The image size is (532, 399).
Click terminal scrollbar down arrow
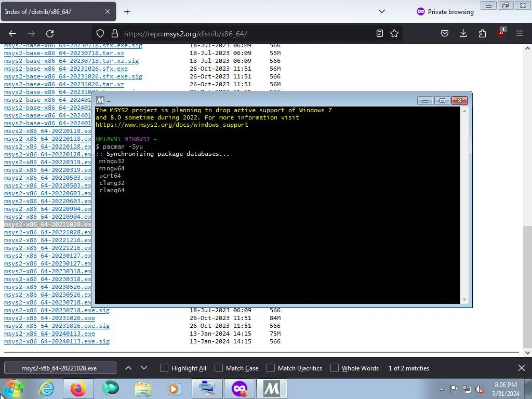tap(464, 300)
